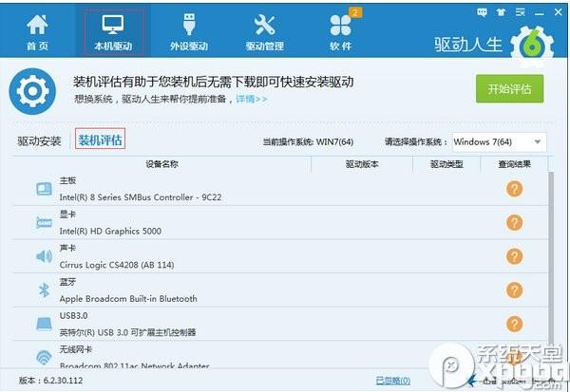Open the 软件 tab
570x392 pixels.
(x=341, y=32)
